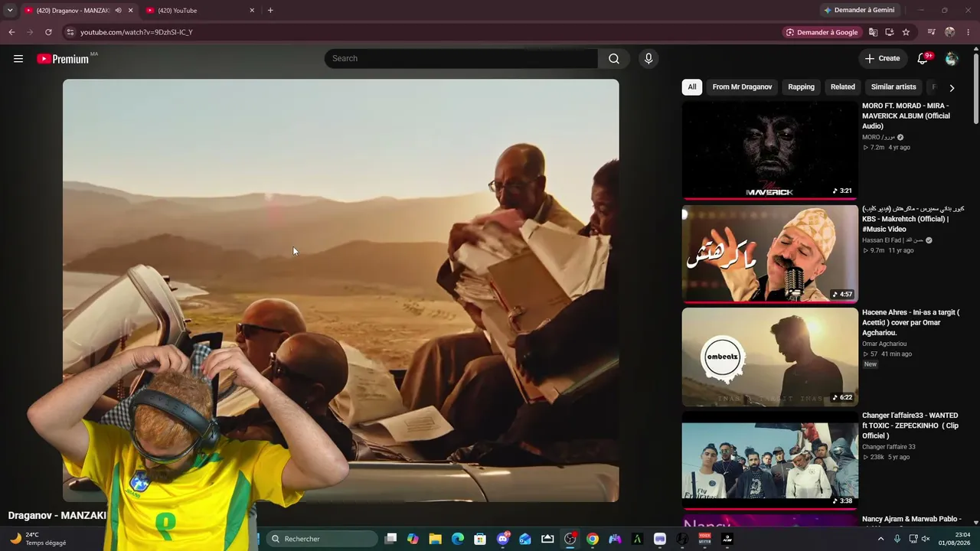Click the Create button

(x=882, y=59)
